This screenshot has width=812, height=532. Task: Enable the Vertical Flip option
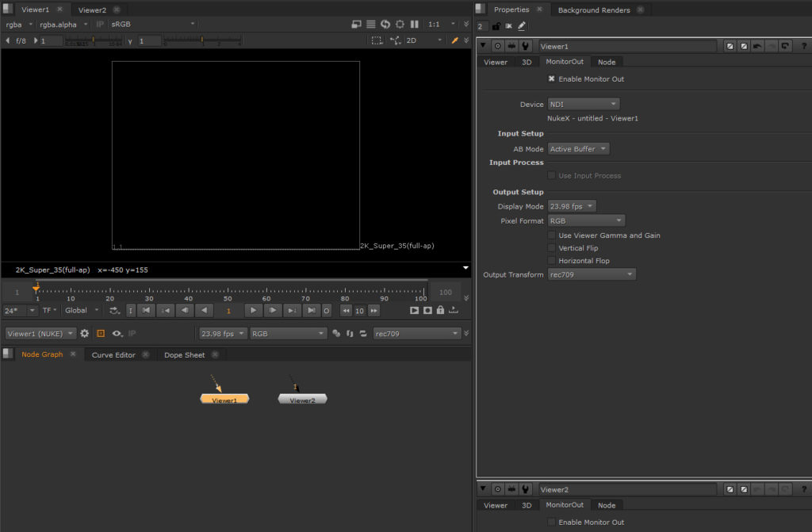point(552,247)
